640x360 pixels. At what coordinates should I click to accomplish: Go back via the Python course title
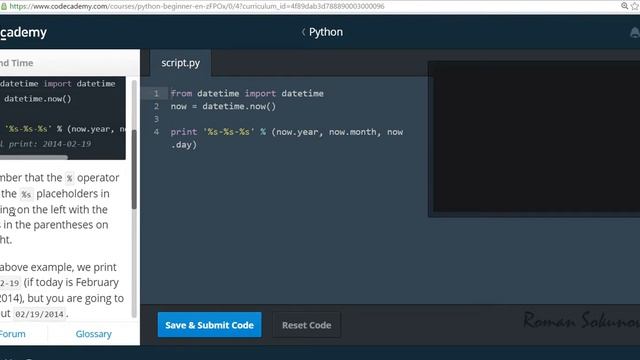pos(326,32)
